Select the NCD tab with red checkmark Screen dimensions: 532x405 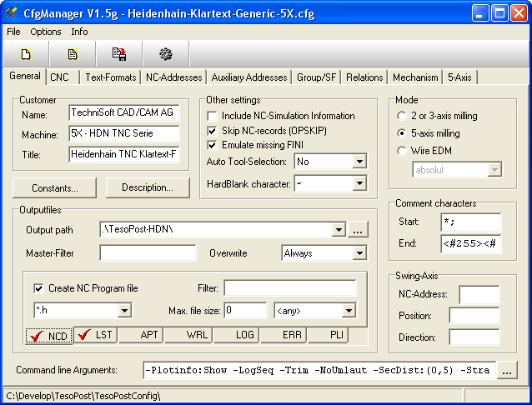[x=48, y=336]
